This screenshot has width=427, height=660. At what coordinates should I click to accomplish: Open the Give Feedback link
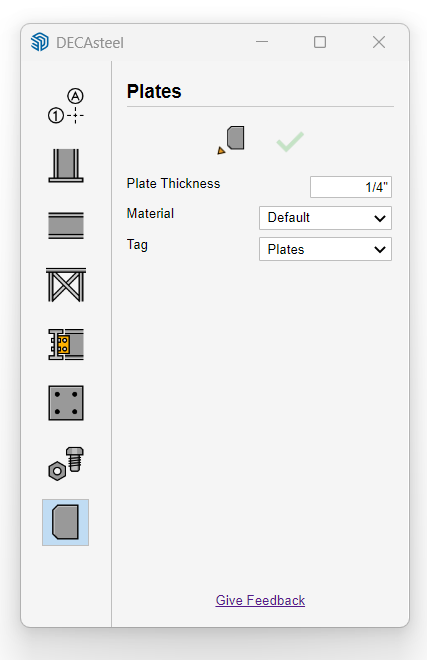260,600
